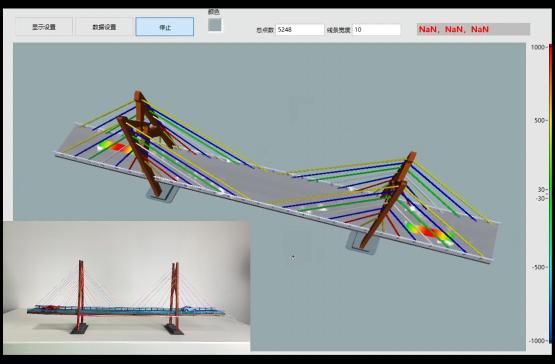Click the stress hotspot on left deck end

click(114, 146)
